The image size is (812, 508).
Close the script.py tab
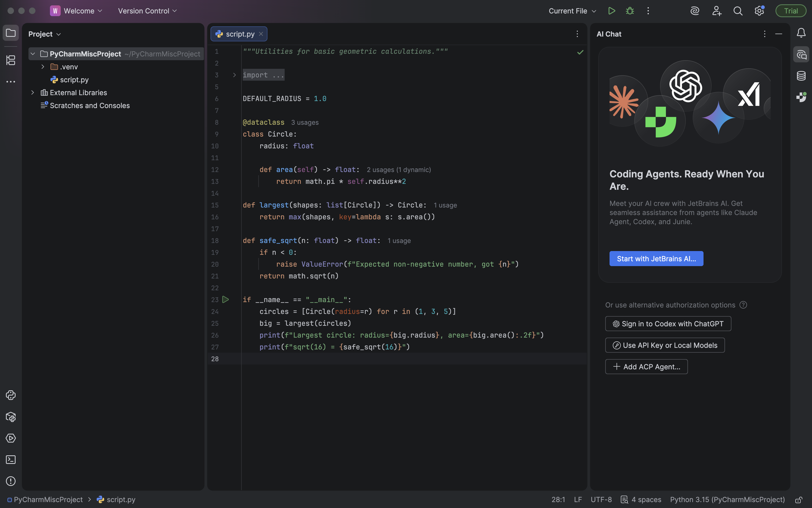(x=261, y=34)
